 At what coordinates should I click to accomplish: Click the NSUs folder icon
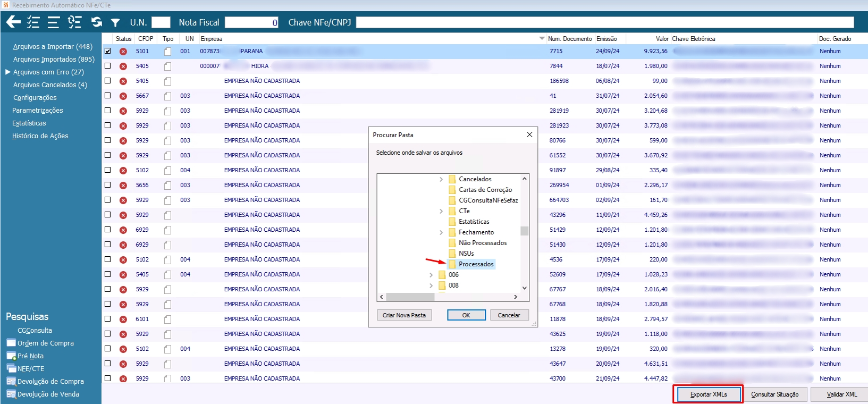click(452, 254)
